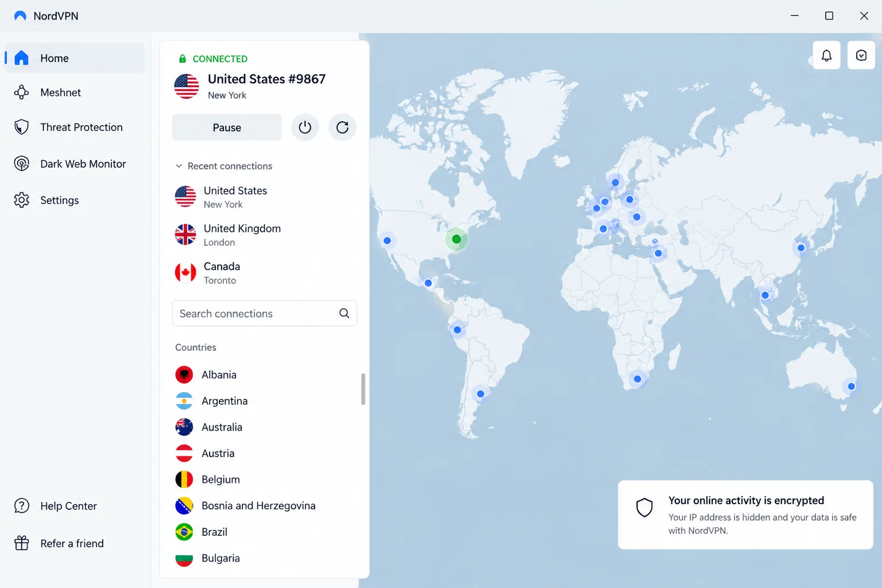
Task: Click the Belgium flag icon
Action: (184, 479)
